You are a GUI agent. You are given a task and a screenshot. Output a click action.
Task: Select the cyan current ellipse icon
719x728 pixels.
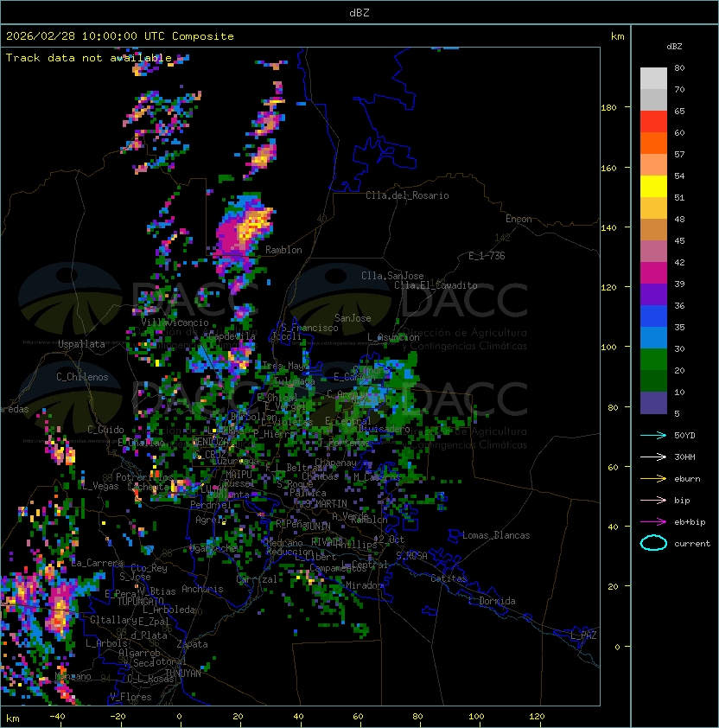pos(653,543)
